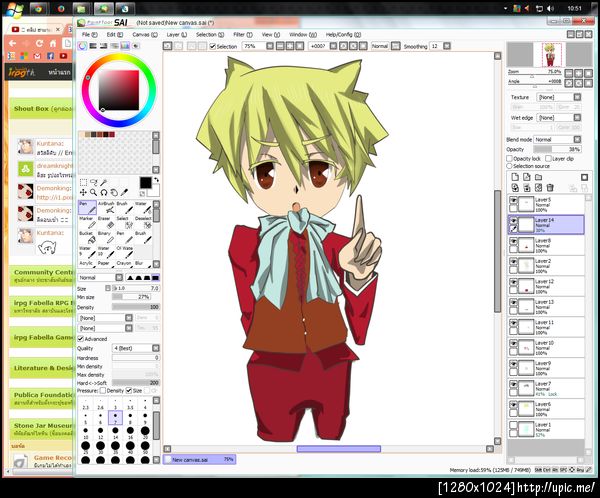Create a new layer folder
Screen dimensions: 600x498
click(x=538, y=177)
